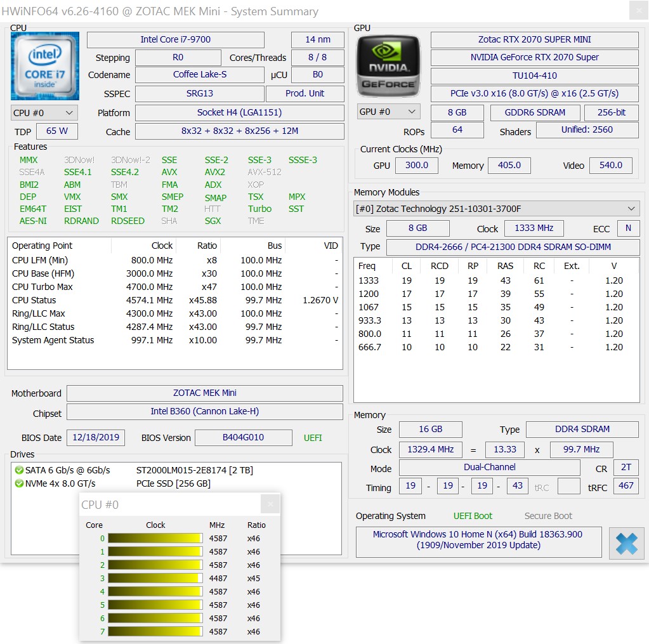
Task: Select the Coffee Lake-S codename value
Action: tap(199, 74)
